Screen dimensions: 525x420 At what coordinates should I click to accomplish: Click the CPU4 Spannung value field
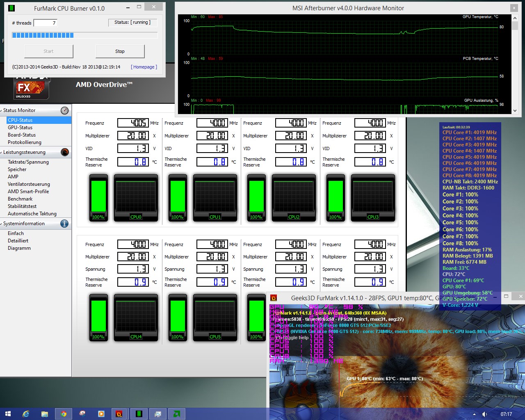[x=133, y=269]
